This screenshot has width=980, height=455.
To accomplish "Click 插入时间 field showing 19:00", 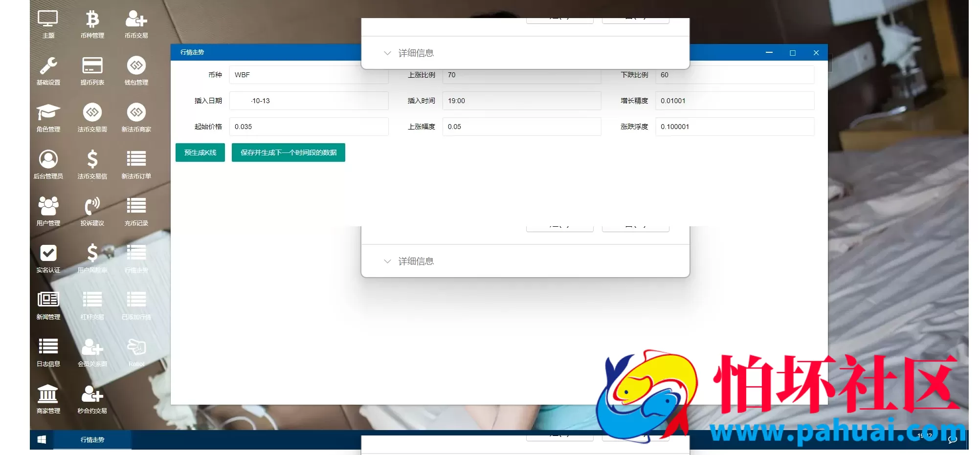I will 522,101.
